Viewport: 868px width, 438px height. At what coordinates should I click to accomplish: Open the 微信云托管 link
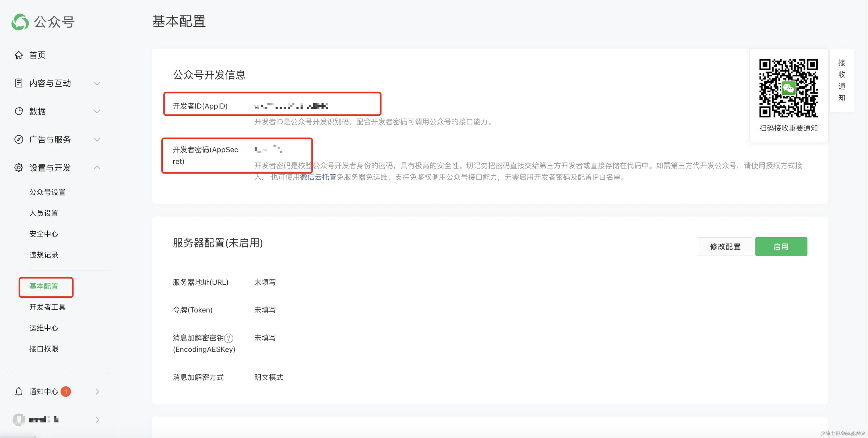click(x=318, y=178)
